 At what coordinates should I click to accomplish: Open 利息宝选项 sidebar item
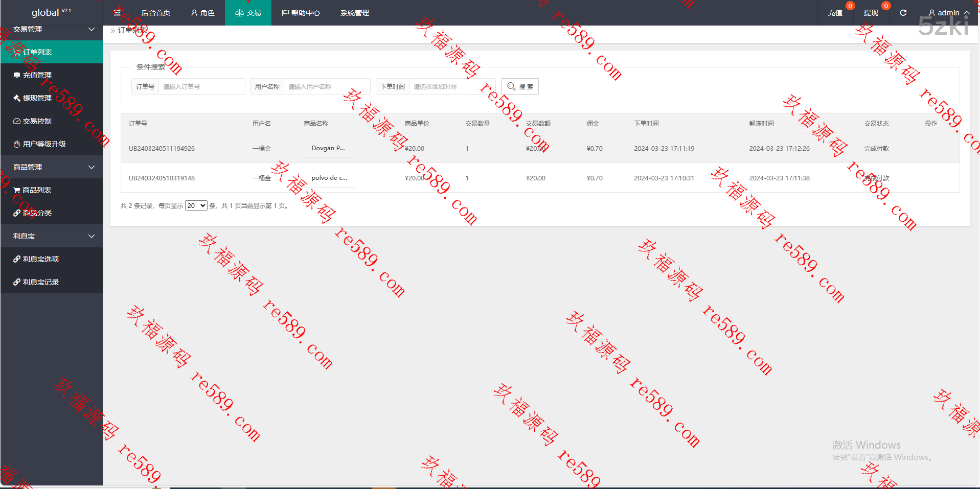(40, 259)
